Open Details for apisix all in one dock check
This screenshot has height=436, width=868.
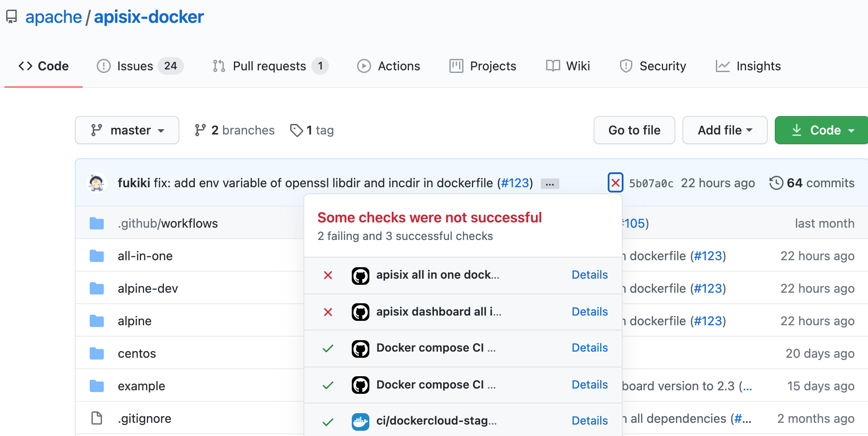click(x=590, y=275)
